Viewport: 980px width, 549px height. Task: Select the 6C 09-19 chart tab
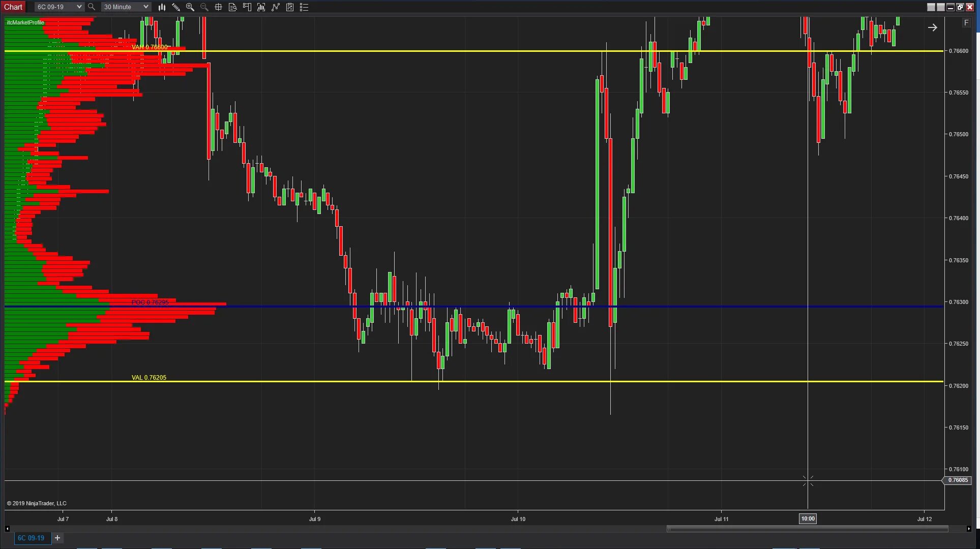click(x=31, y=538)
